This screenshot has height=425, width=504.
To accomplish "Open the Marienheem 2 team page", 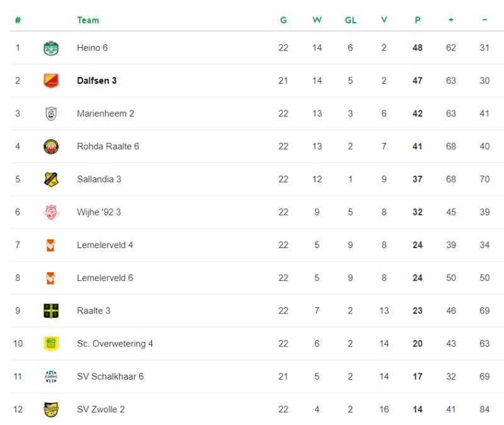I will (x=105, y=113).
